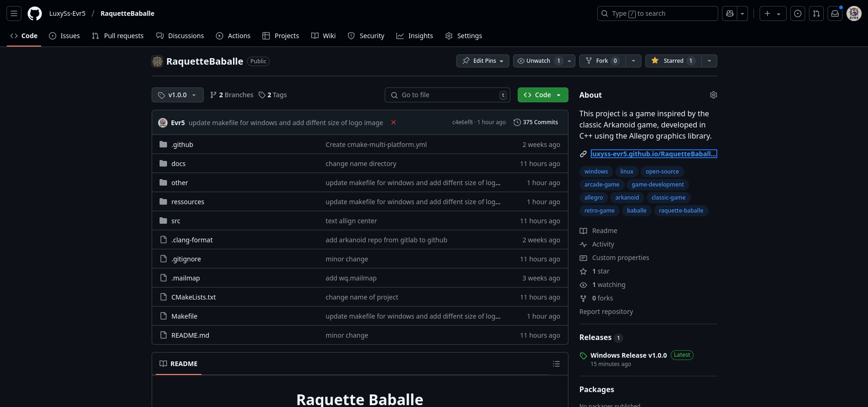Open pull requests icon in header
This screenshot has width=868, height=407.
pyautogui.click(x=816, y=13)
